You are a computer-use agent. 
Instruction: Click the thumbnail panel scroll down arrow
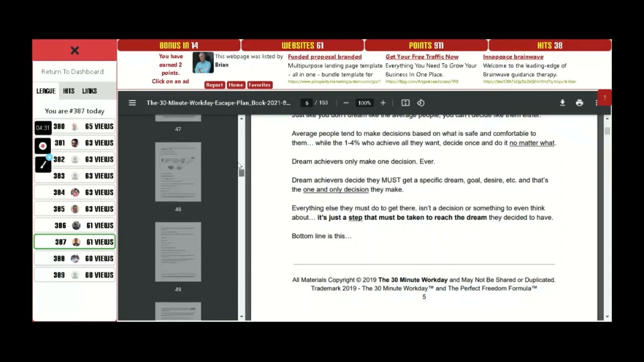tap(242, 317)
